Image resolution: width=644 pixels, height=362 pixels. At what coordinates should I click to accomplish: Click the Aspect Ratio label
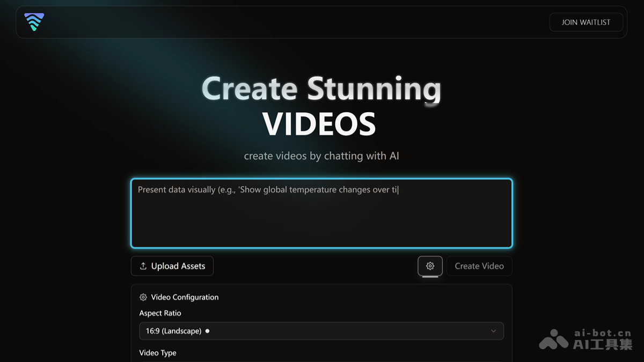click(160, 313)
